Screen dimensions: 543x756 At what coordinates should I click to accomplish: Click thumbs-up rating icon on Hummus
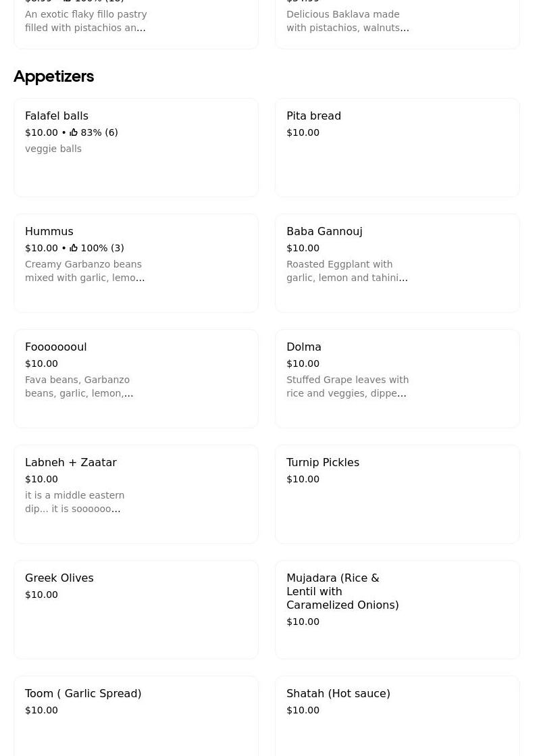[74, 248]
